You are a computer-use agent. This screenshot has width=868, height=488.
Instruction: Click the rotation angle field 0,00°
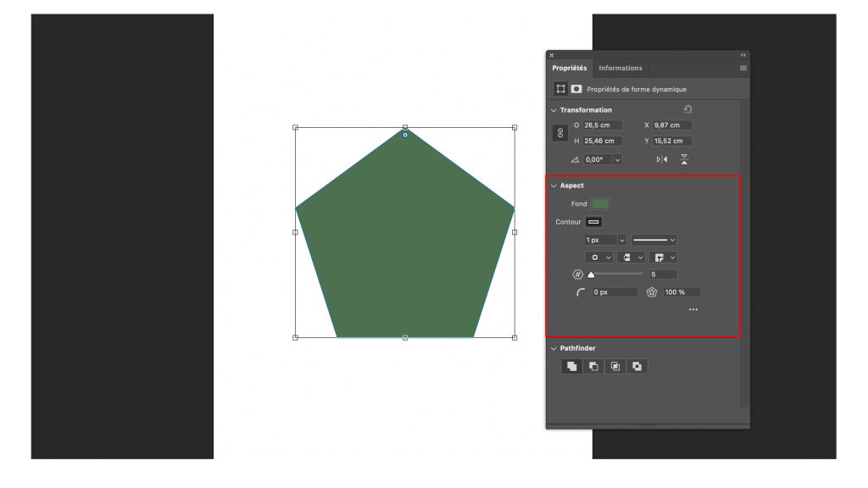598,159
